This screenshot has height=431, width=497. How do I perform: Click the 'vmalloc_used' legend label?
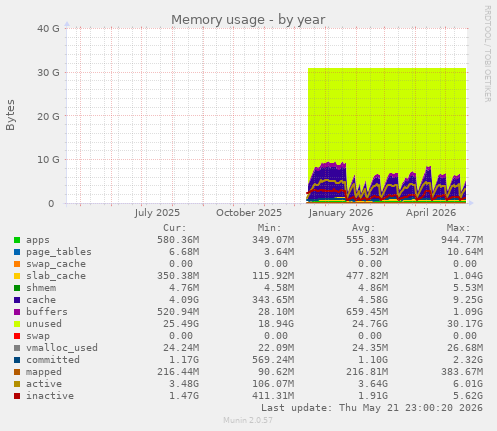[62, 348]
